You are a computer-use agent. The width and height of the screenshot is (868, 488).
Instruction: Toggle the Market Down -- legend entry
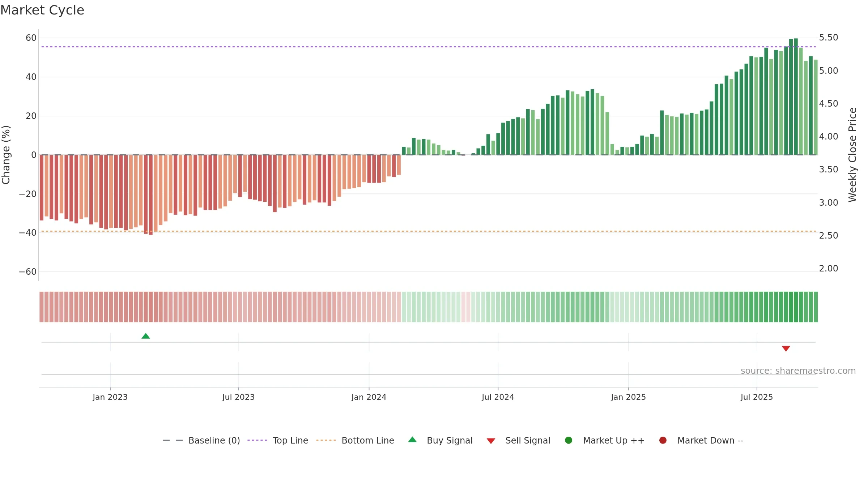[x=701, y=440]
